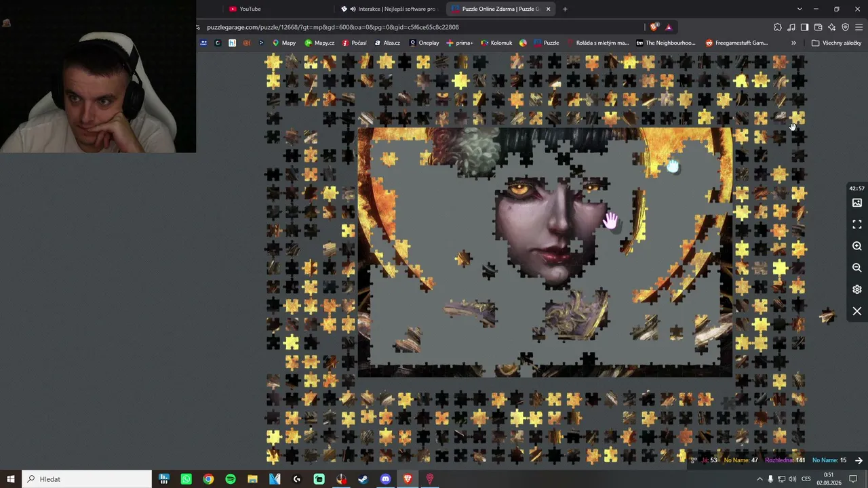Open the Brave Wallet icon
This screenshot has width=868, height=488.
click(x=818, y=27)
